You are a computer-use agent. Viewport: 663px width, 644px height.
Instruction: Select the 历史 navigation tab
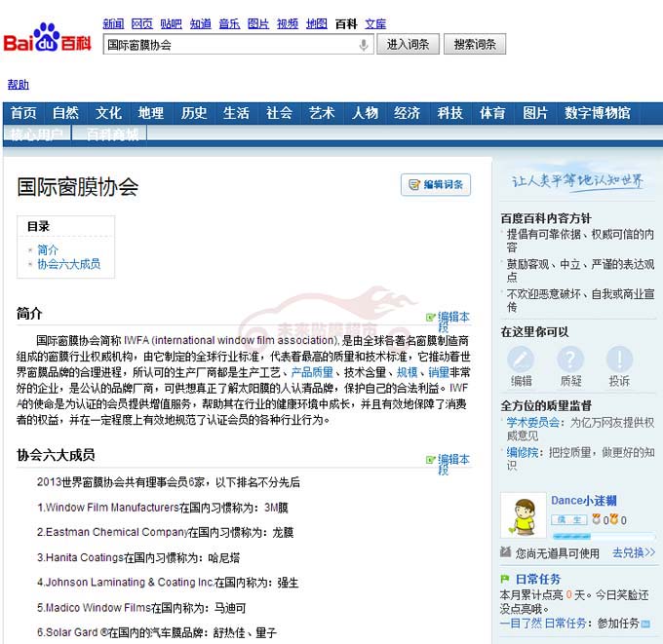194,113
